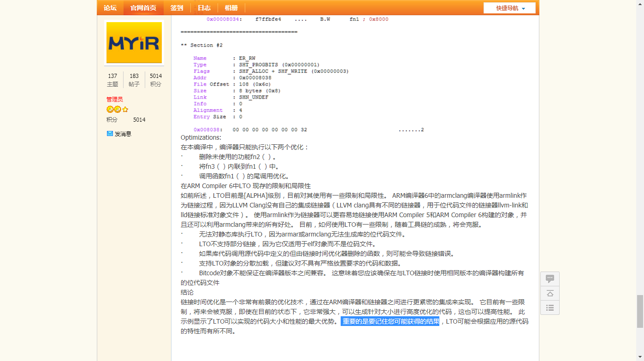Expand the 快捷导航 dropdown
Screen dimensions: 644x361
click(509, 8)
